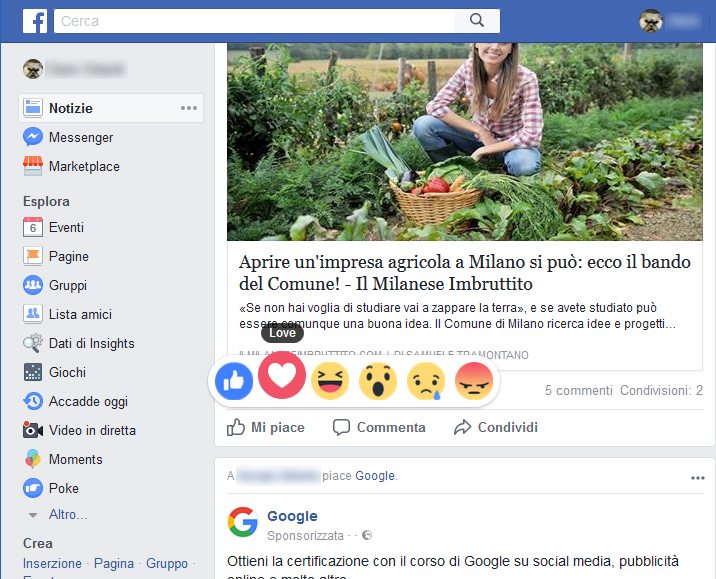Open the sponsored post options menu
The height and width of the screenshot is (579, 716).
click(x=697, y=478)
